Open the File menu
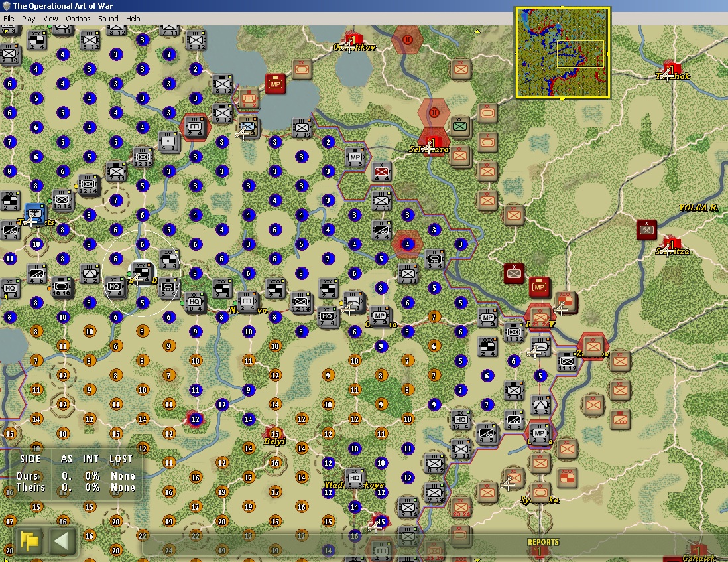The width and height of the screenshot is (728, 562). (9, 19)
